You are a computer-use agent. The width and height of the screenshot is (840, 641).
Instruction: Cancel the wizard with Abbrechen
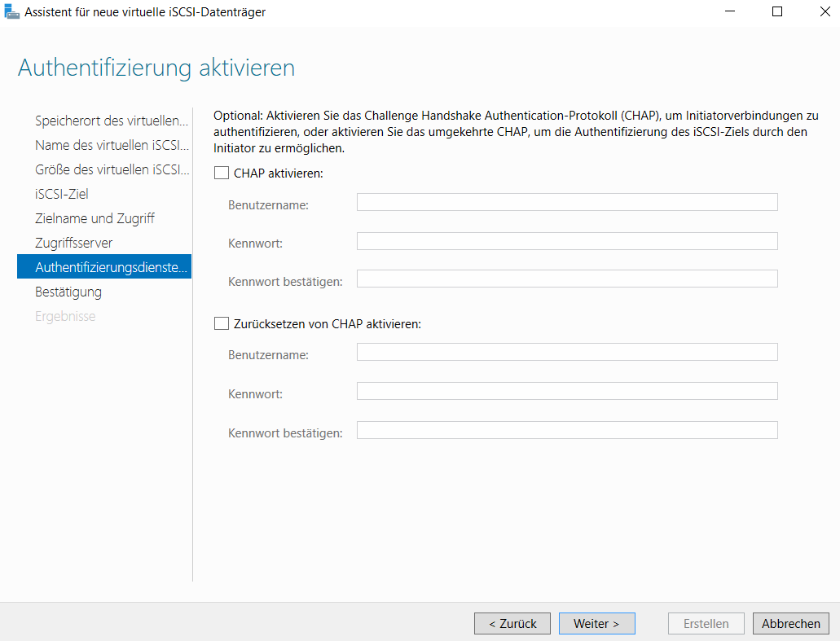coord(790,623)
